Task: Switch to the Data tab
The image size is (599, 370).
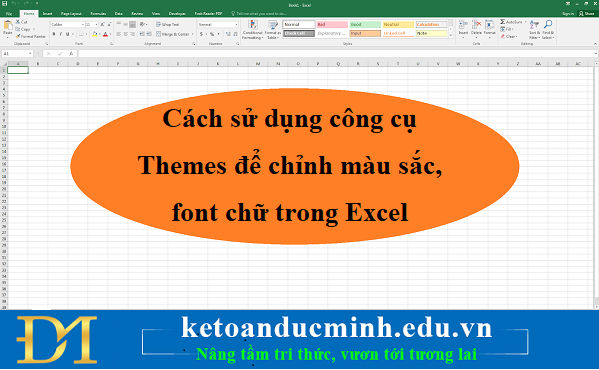Action: (119, 13)
